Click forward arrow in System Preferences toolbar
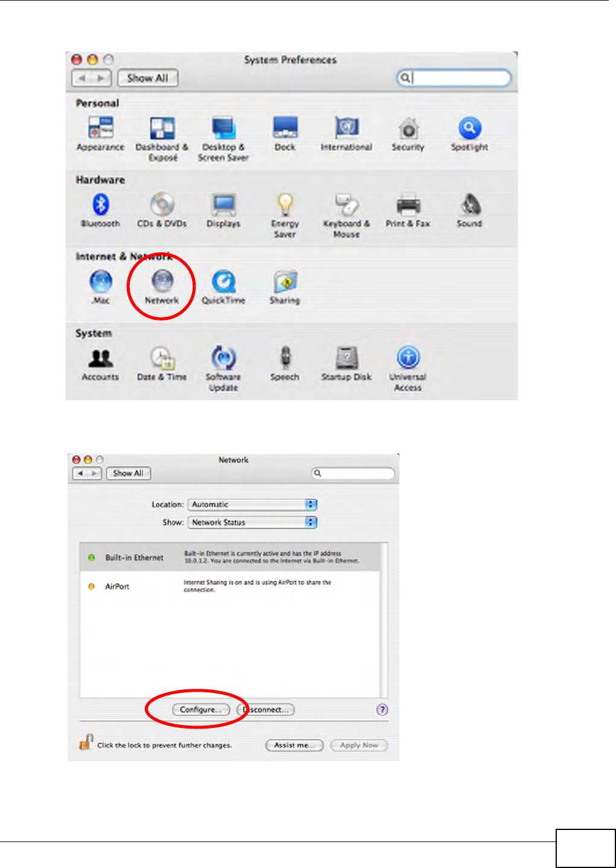616x868 pixels. [101, 78]
